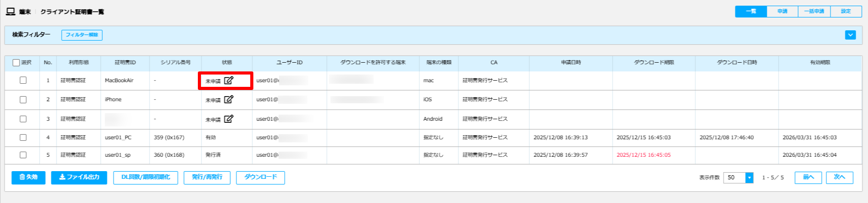This screenshot has width=868, height=203.
Task: Open the 表示件数 50 dropdown
Action: click(738, 177)
